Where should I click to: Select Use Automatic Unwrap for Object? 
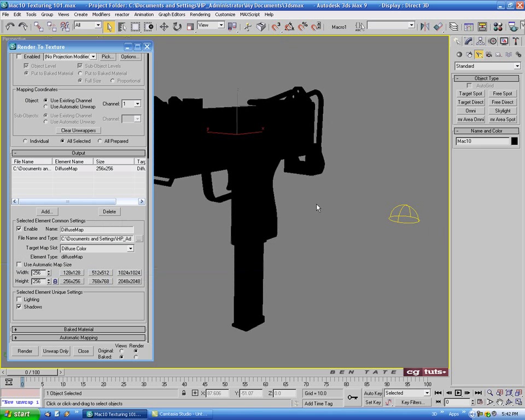pyautogui.click(x=45, y=107)
